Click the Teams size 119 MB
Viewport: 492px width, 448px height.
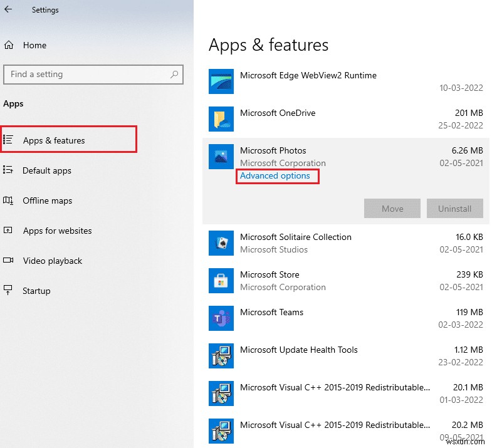coord(469,312)
